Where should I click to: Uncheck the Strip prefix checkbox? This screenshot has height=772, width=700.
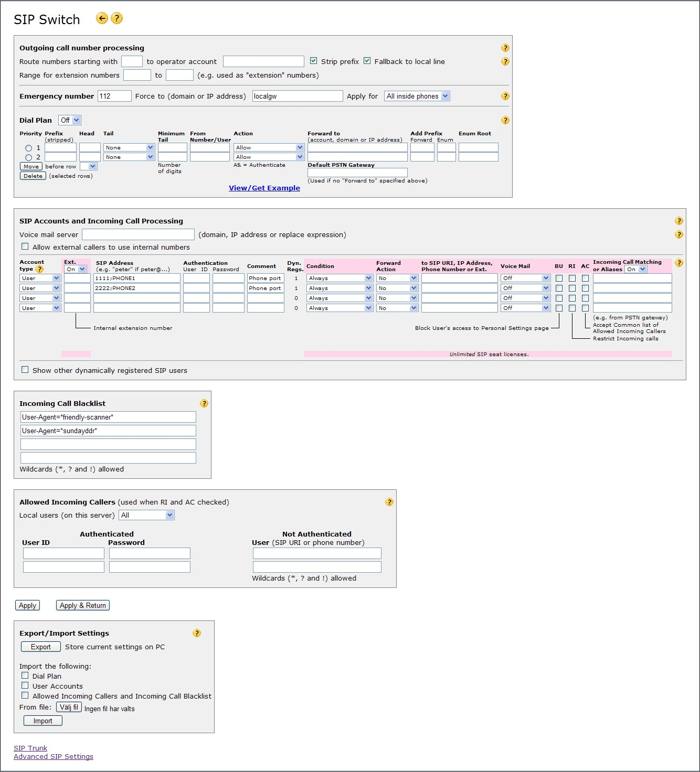(313, 61)
